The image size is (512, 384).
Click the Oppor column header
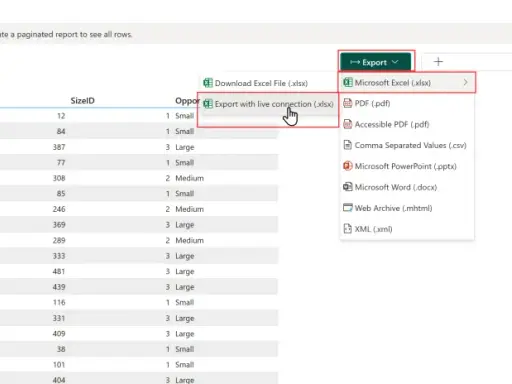coord(187,101)
